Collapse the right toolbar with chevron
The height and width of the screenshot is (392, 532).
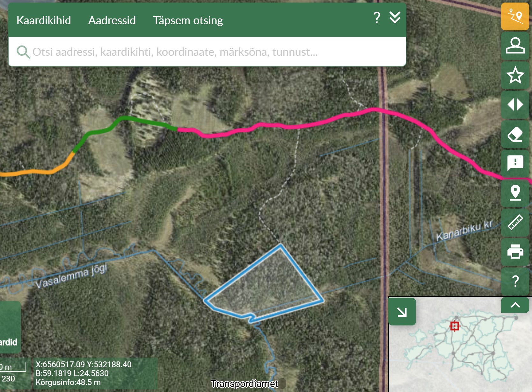(x=515, y=305)
